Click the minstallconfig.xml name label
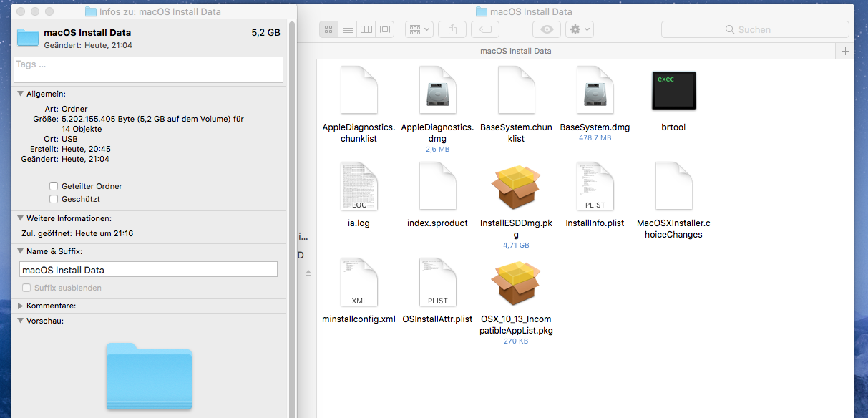 (359, 319)
